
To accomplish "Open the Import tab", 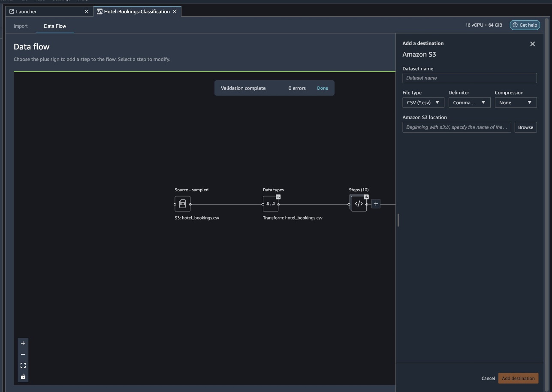I will click(21, 26).
